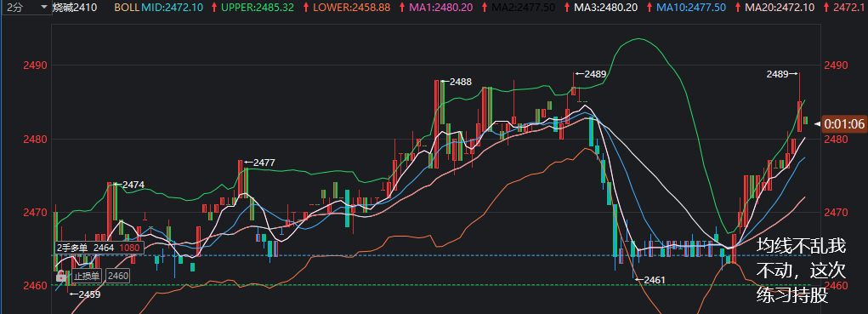This screenshot has width=868, height=314.
Task: Click the MID:2472.10 Bollinger value
Action: (173, 8)
